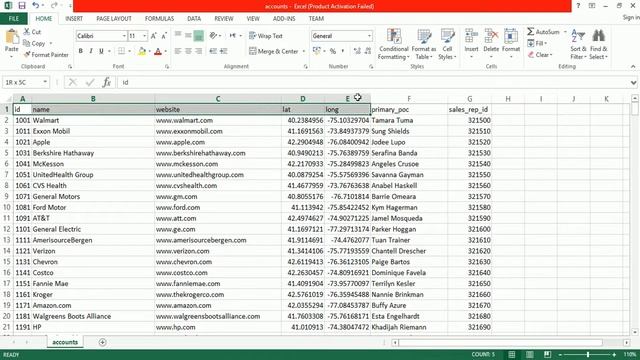The image size is (640, 360).
Task: Toggle Underline formatting
Action: point(101,51)
